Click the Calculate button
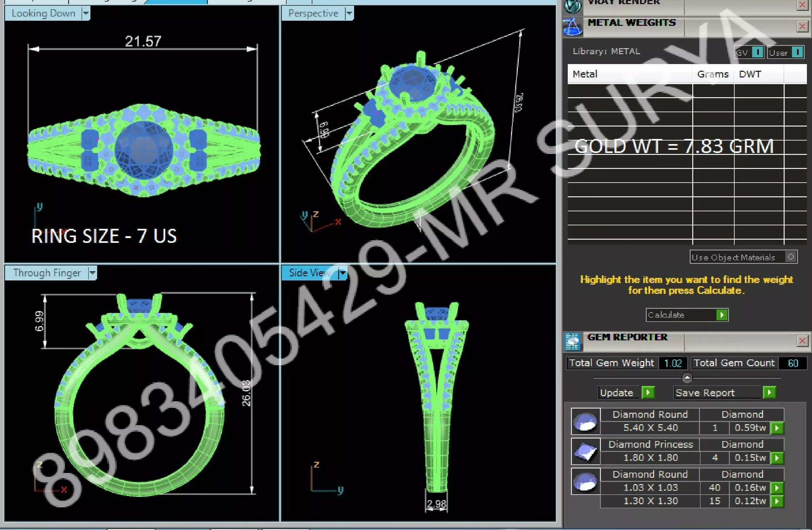 coord(687,315)
